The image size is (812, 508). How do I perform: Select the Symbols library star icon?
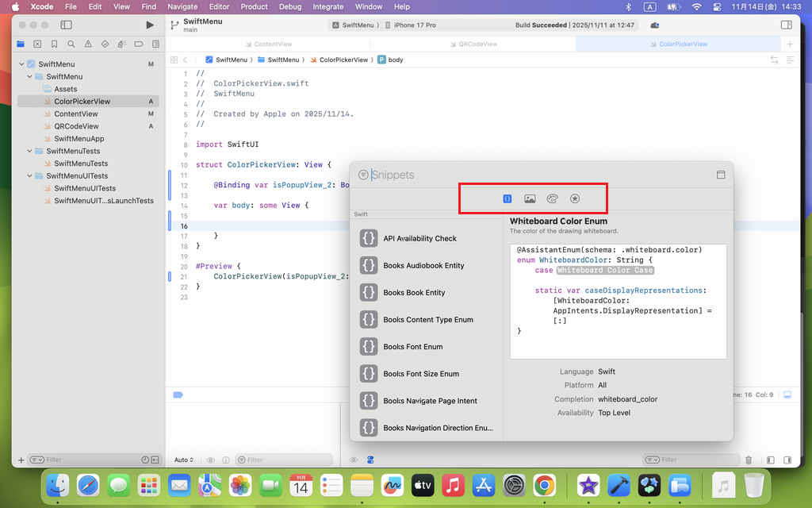(575, 198)
